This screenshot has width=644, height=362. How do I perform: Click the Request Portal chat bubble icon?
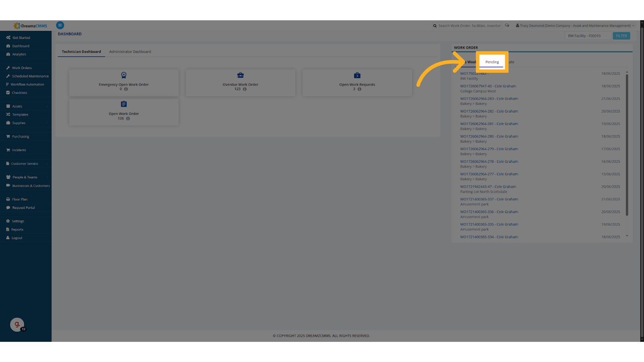8,208
